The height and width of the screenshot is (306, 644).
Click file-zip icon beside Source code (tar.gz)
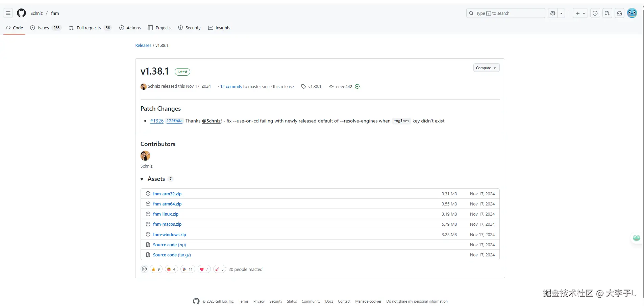(148, 255)
